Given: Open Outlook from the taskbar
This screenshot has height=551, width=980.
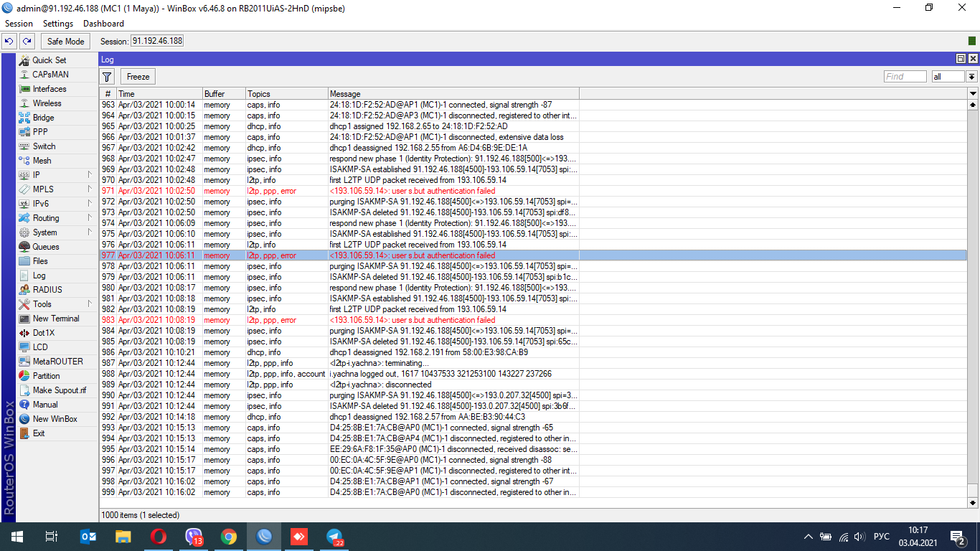Looking at the screenshot, I should 88,537.
